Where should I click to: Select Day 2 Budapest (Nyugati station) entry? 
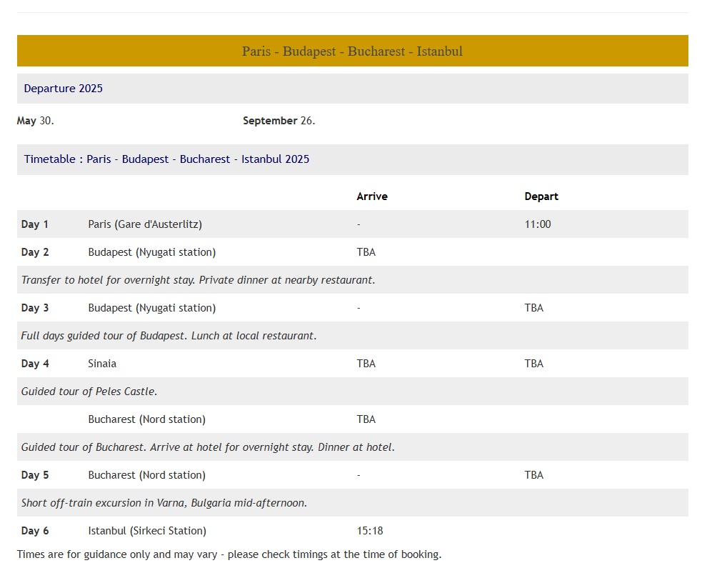151,252
